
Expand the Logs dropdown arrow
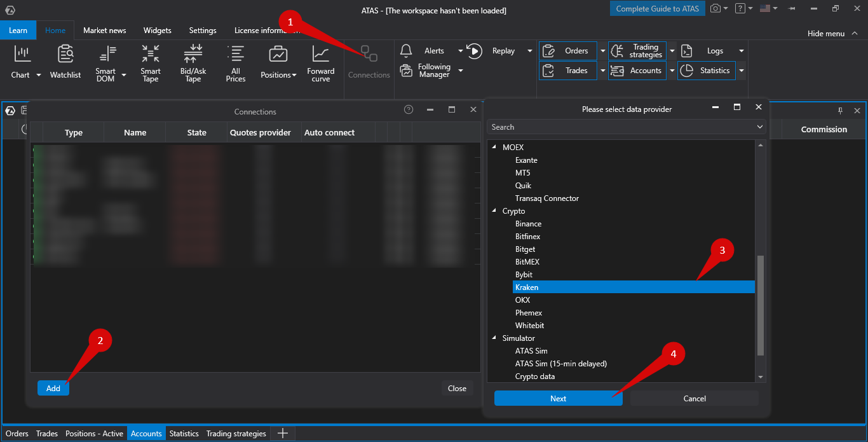point(741,51)
